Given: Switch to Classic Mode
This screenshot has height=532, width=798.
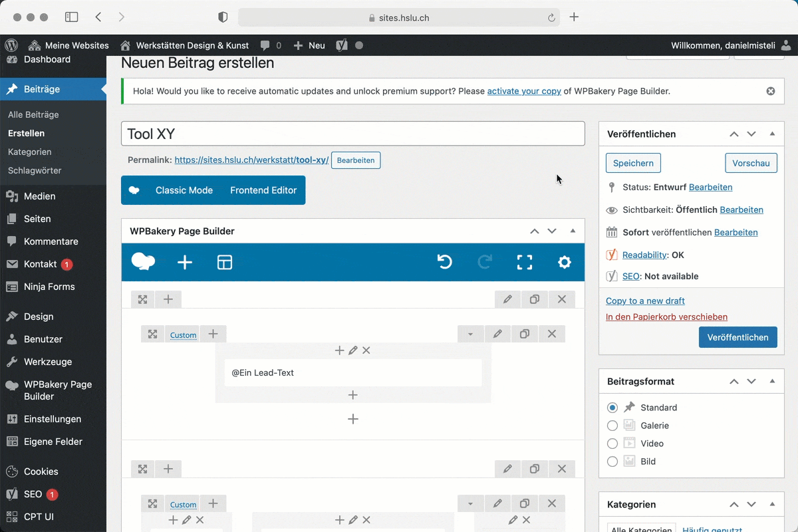Looking at the screenshot, I should click(x=184, y=190).
